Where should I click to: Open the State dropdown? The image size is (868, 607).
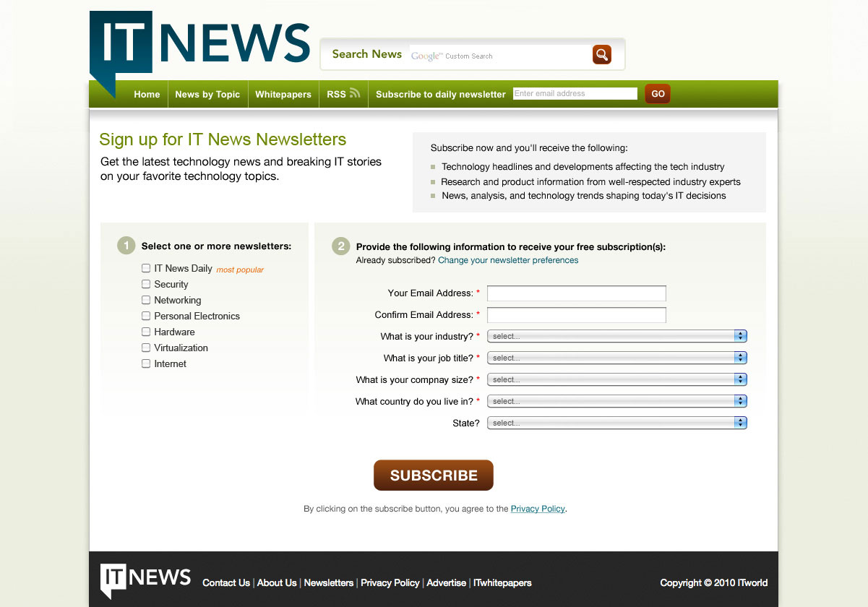617,423
